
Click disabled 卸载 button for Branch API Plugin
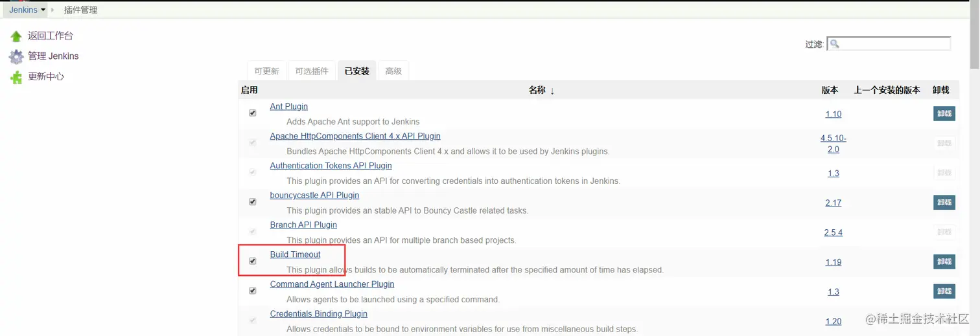[944, 232]
